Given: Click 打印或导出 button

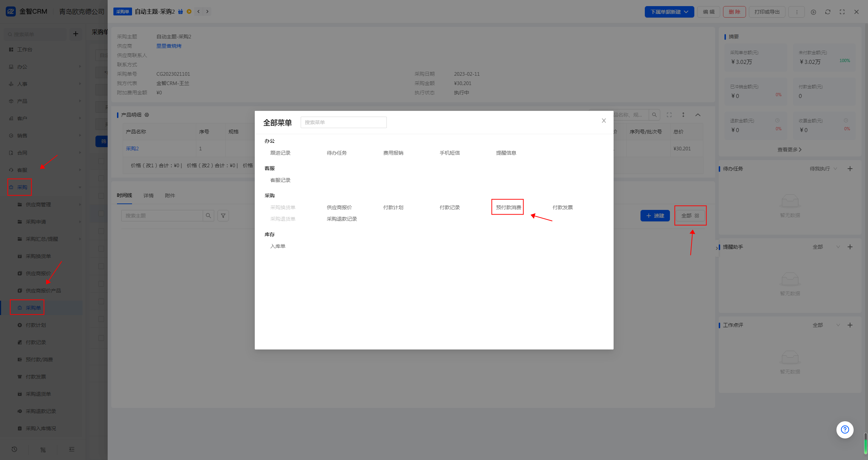Looking at the screenshot, I should pos(767,12).
